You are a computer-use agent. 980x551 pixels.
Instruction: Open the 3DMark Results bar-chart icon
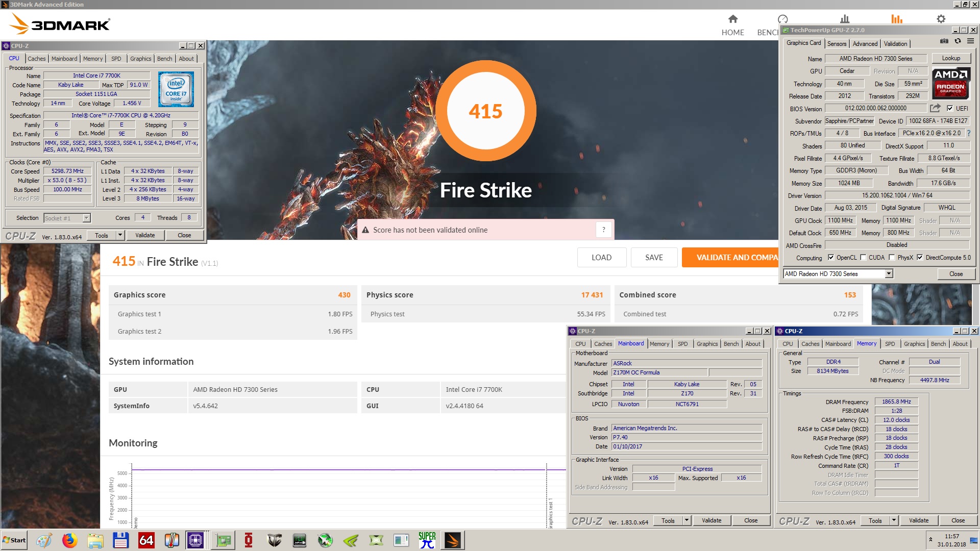896,19
